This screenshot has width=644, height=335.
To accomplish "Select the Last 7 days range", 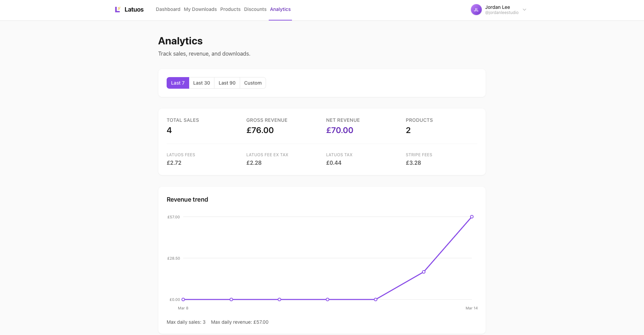I will (x=178, y=83).
